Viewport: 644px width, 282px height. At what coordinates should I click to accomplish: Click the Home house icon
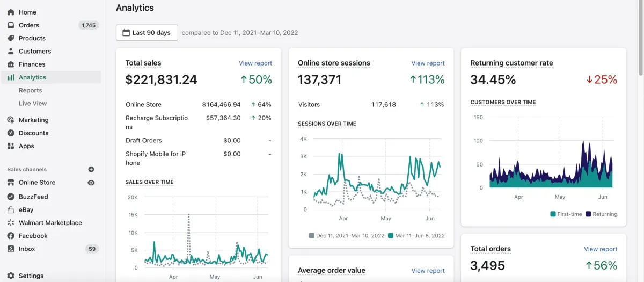click(x=11, y=12)
